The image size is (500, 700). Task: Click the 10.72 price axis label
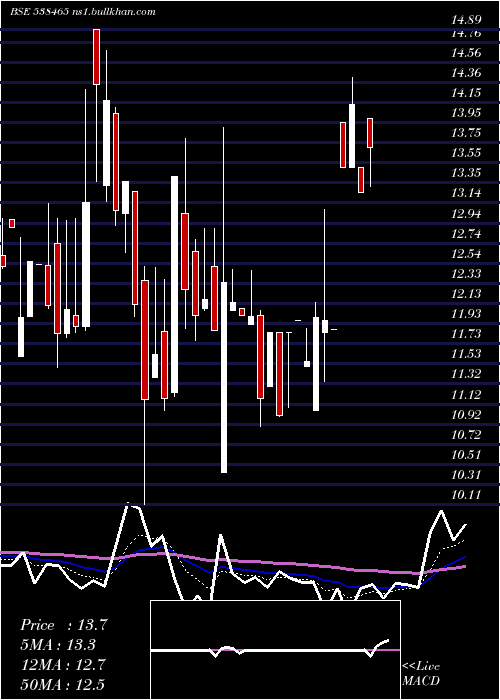[x=466, y=434]
